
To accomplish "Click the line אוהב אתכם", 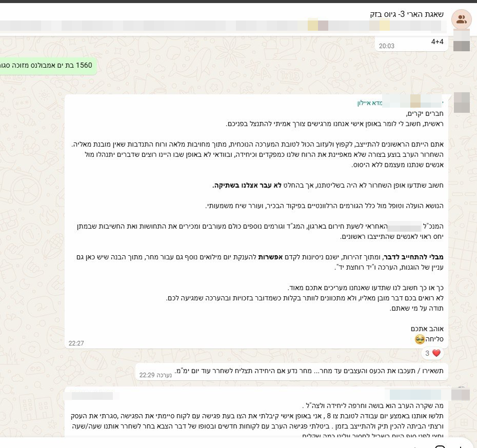I will pos(427,329).
